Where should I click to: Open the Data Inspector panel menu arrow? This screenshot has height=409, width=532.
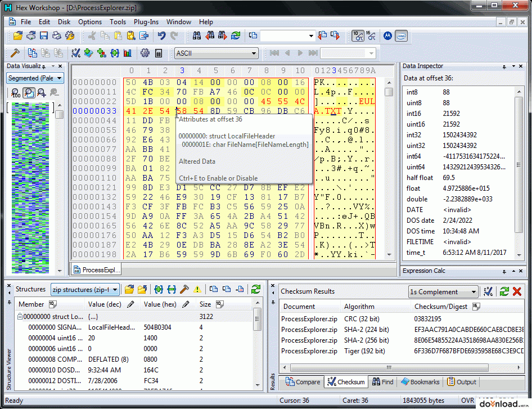pyautogui.click(x=513, y=66)
